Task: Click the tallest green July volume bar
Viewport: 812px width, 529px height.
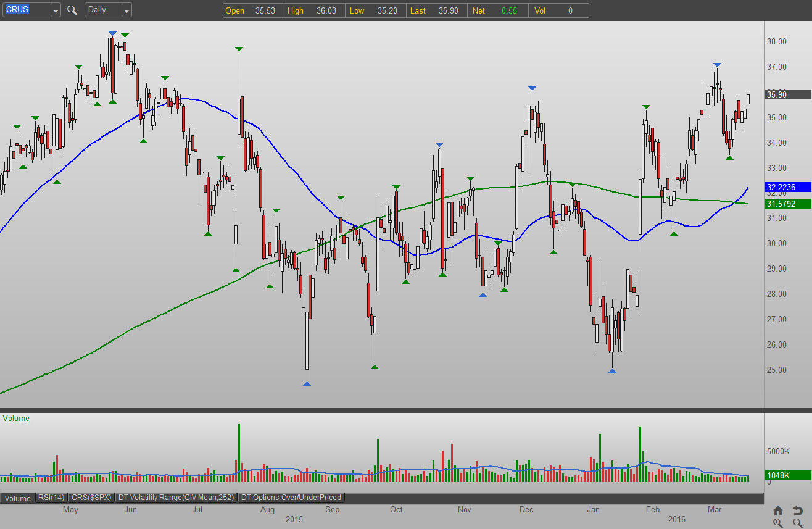Action: point(239,452)
